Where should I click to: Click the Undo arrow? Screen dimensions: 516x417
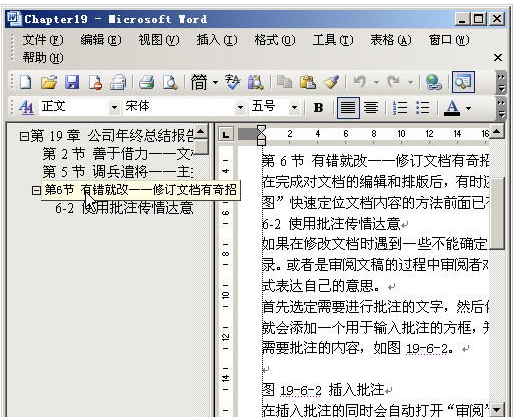pos(360,82)
